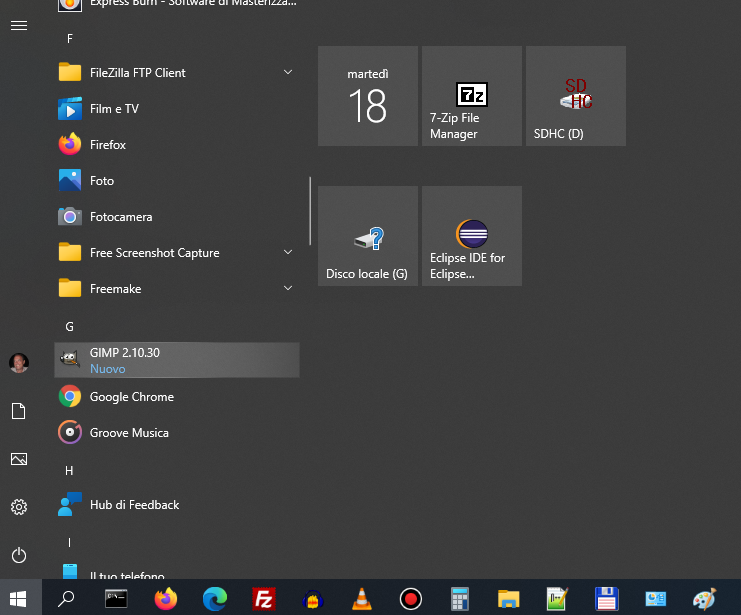Open the hamburger menu at top left
The width and height of the screenshot is (741, 615).
pos(19,26)
